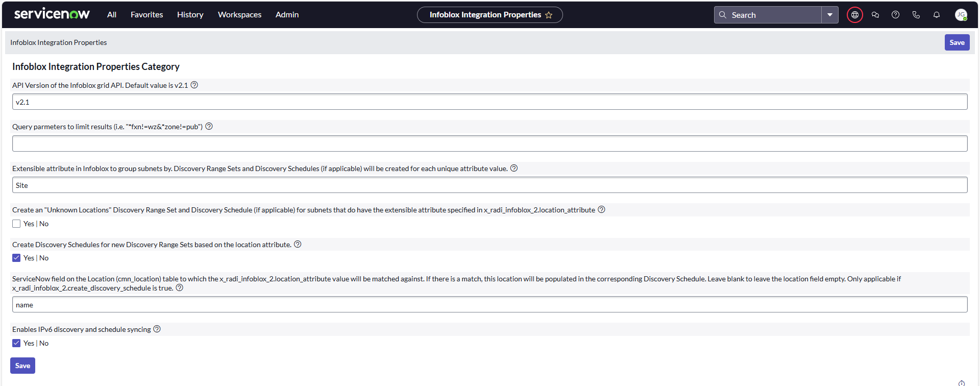Open the phone icon in header

coord(916,15)
